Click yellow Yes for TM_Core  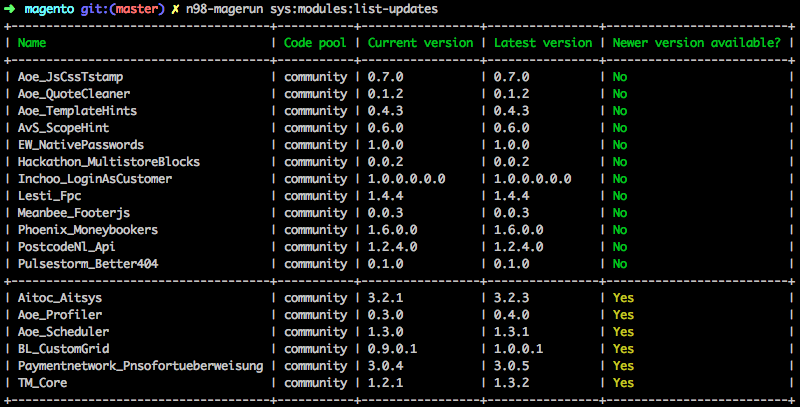[x=623, y=383]
